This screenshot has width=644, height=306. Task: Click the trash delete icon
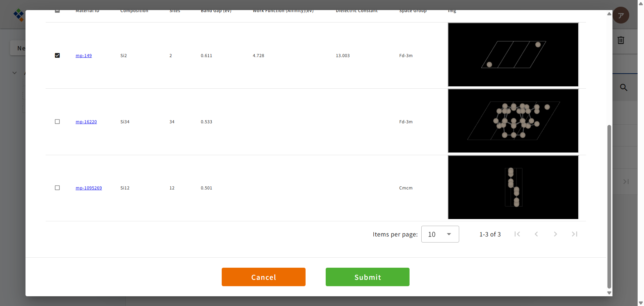[621, 40]
